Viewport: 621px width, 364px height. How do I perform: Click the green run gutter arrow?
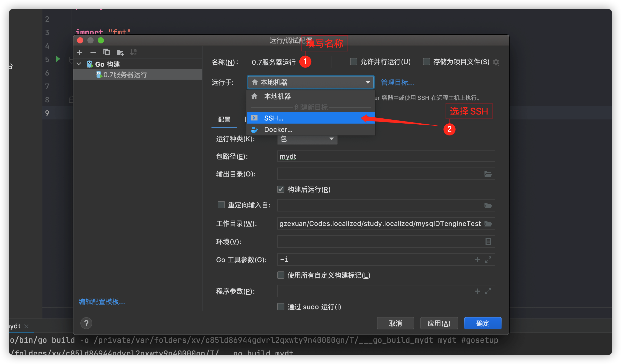(58, 59)
